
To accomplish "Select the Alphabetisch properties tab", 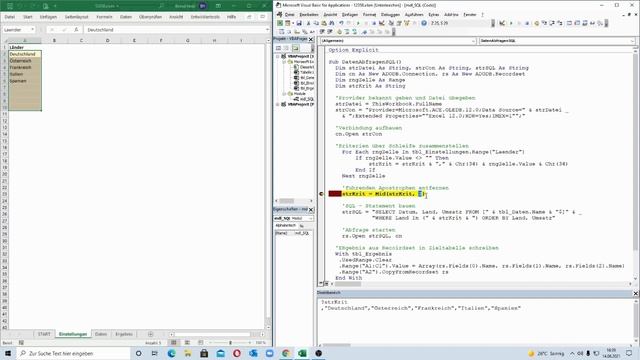I will tap(285, 225).
